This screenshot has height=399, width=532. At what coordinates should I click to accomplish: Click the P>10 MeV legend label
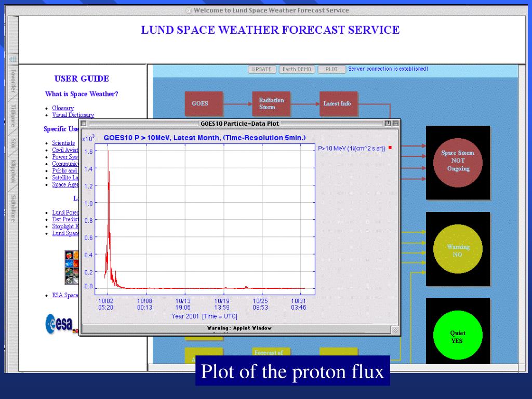(x=352, y=148)
